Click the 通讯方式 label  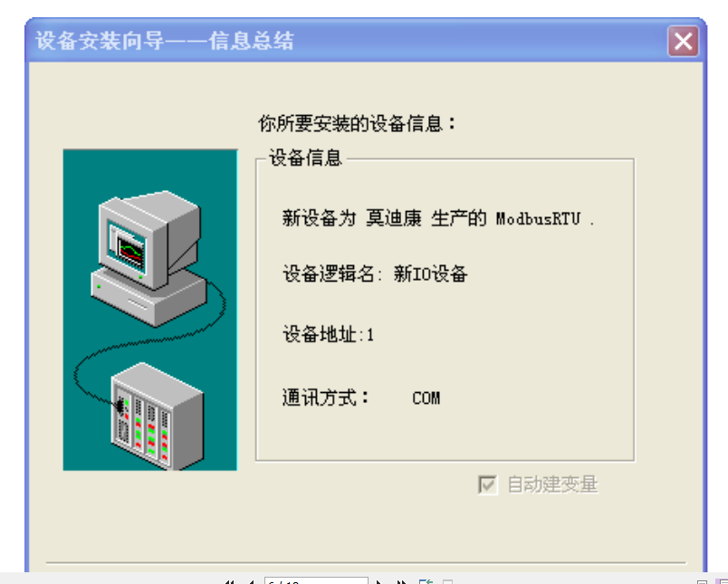[325, 397]
